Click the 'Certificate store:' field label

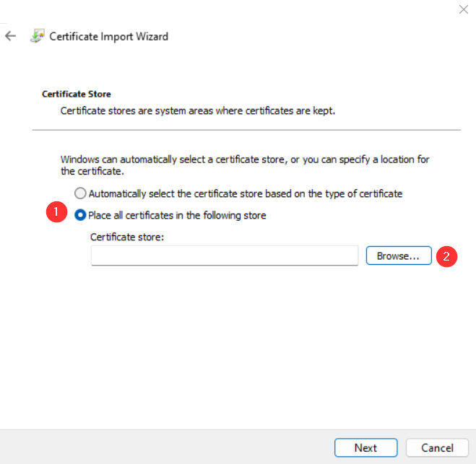point(127,237)
